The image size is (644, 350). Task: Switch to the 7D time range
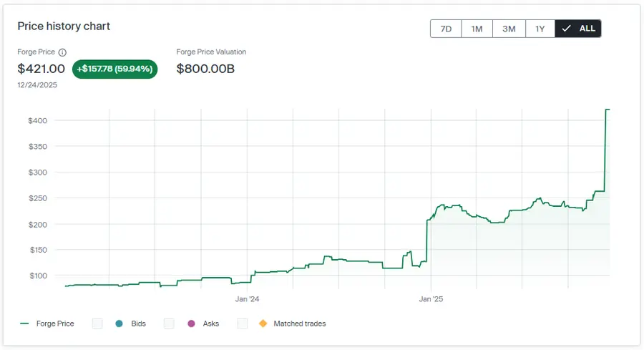coord(446,29)
